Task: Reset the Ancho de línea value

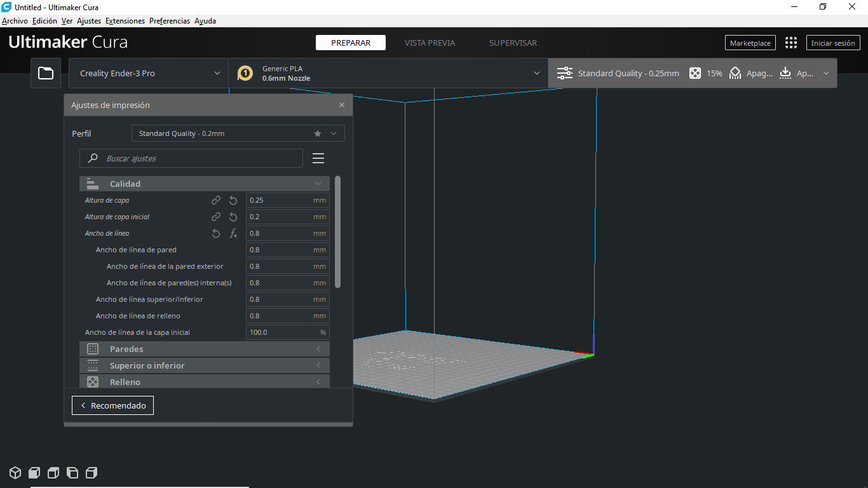Action: tap(216, 233)
